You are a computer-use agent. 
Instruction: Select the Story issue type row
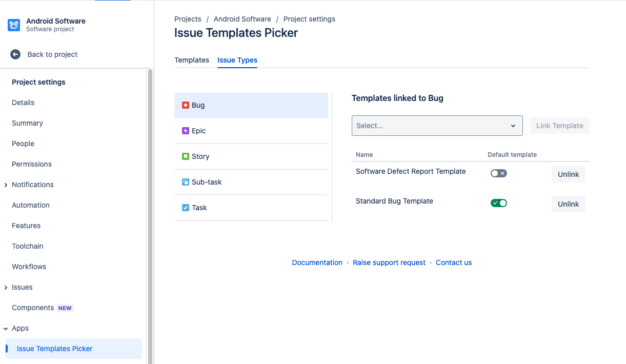coord(251,156)
